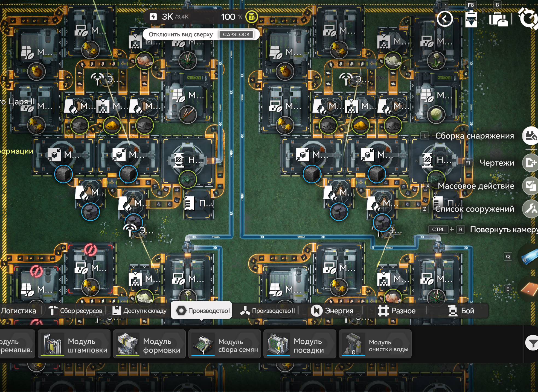
Task: Click the back arrow circle icon
Action: click(444, 19)
